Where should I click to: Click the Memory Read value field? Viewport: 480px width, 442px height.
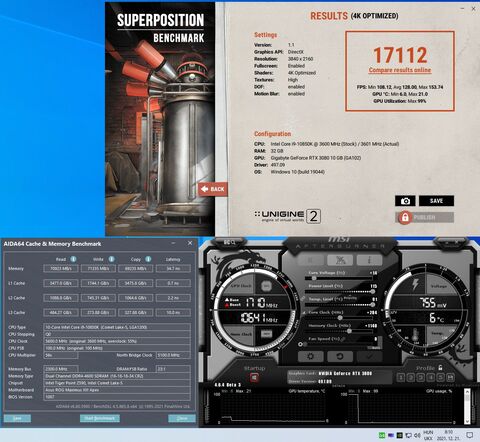(61, 268)
